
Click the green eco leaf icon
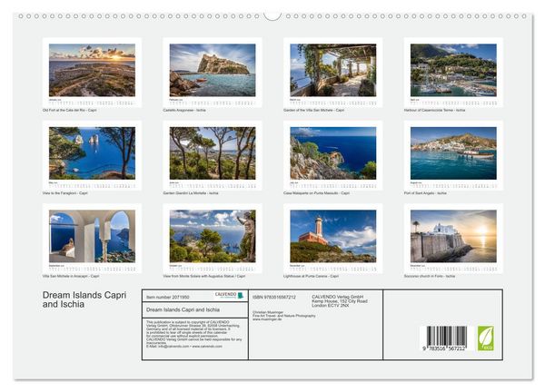[x=486, y=338]
